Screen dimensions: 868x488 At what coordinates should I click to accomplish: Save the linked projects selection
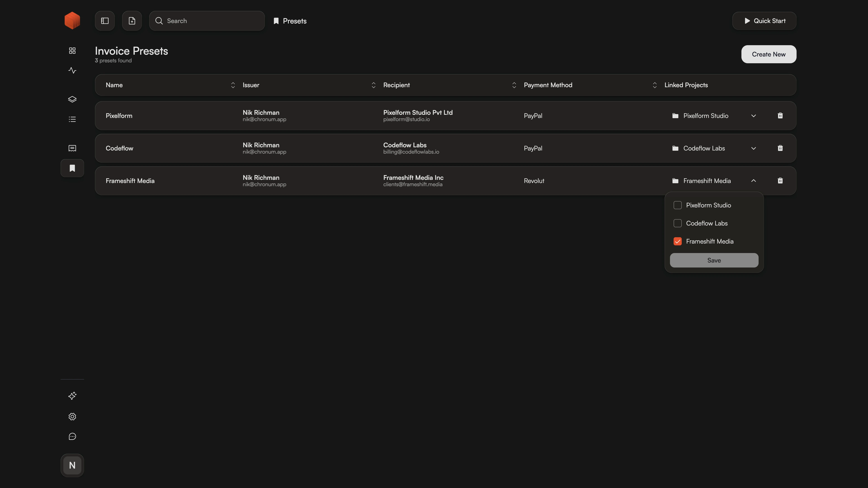pos(714,260)
